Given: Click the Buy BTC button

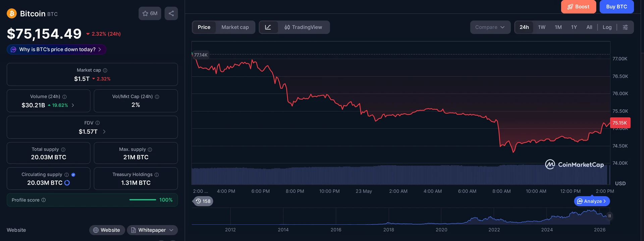Looking at the screenshot, I should (x=616, y=7).
